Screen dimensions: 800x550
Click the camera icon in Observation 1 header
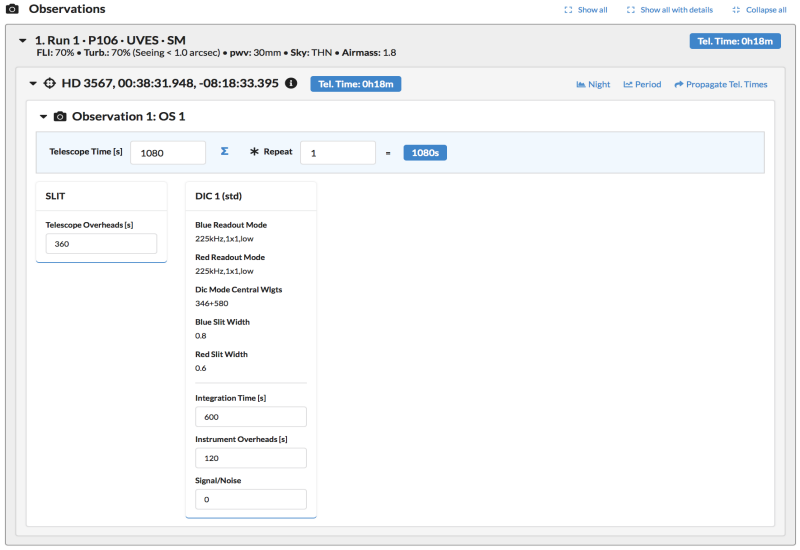pos(60,117)
